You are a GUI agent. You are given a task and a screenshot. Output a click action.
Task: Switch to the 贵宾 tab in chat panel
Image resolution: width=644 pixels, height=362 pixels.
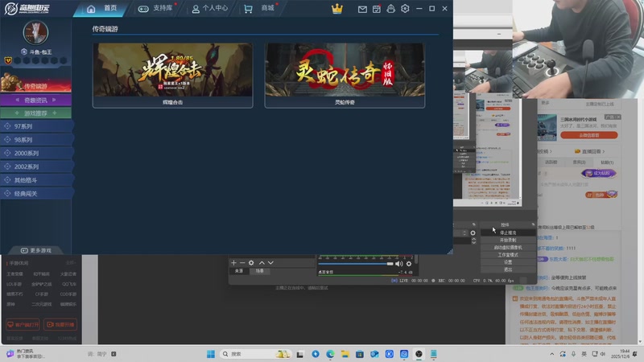pyautogui.click(x=579, y=162)
